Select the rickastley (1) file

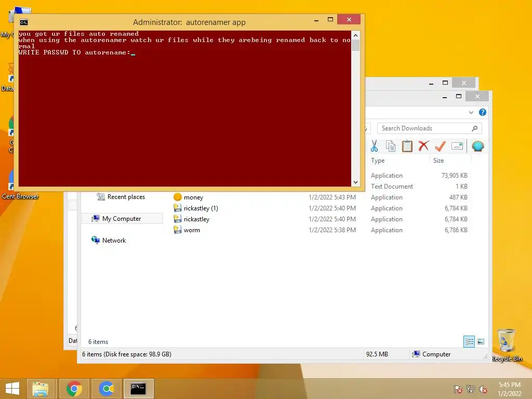tap(201, 208)
